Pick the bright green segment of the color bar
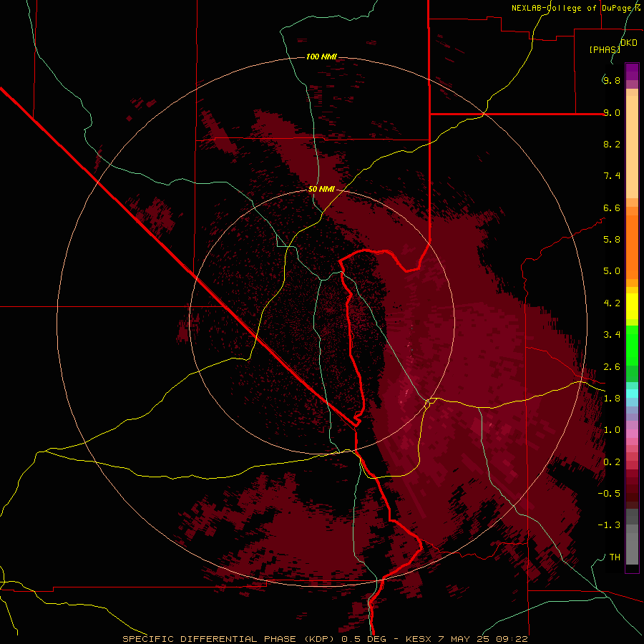 tap(632, 346)
